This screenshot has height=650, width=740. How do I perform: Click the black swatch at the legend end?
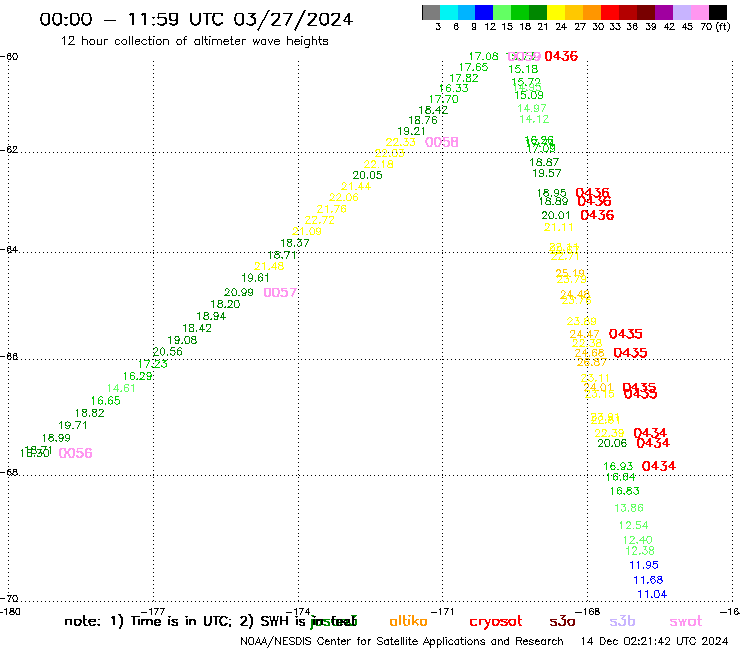point(717,12)
